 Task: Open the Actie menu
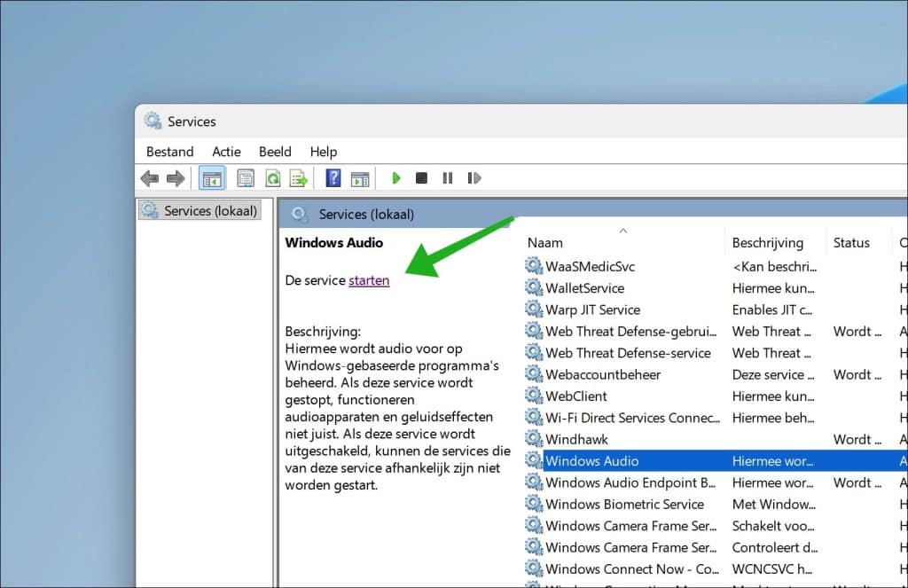(226, 152)
